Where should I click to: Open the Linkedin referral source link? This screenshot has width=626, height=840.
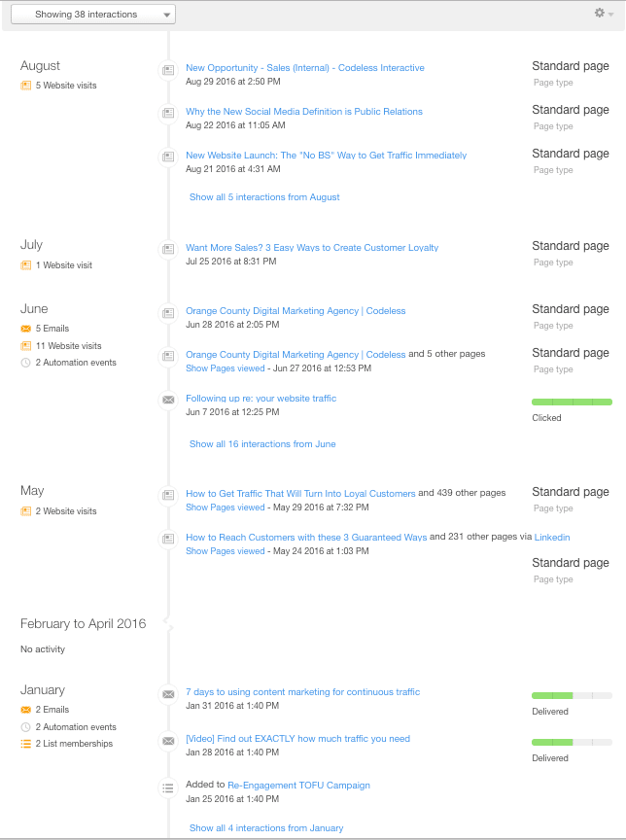(x=552, y=538)
